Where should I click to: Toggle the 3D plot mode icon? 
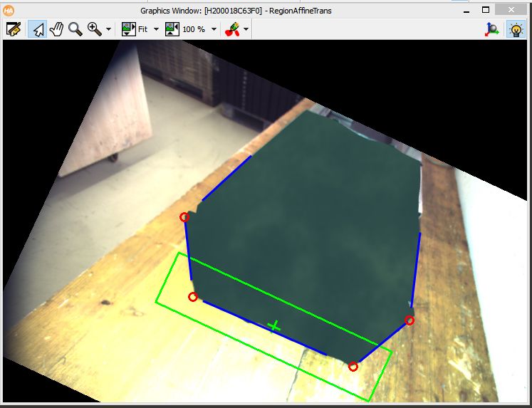tap(491, 29)
